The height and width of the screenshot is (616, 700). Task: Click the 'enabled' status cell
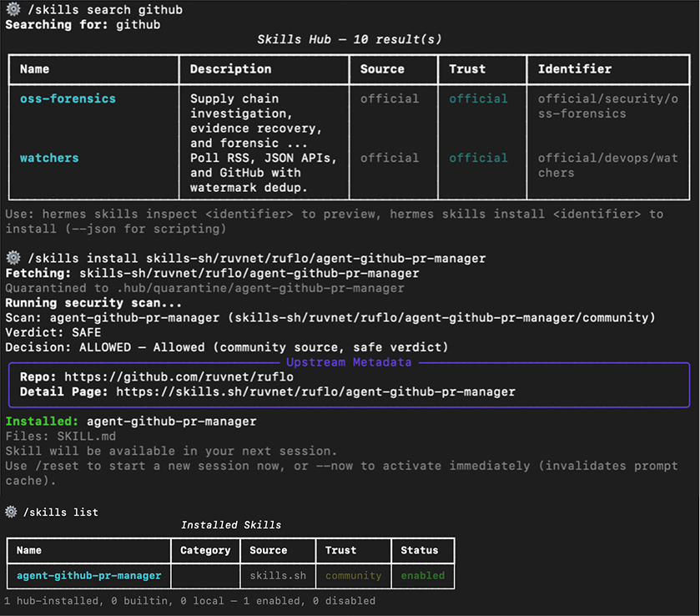click(422, 576)
